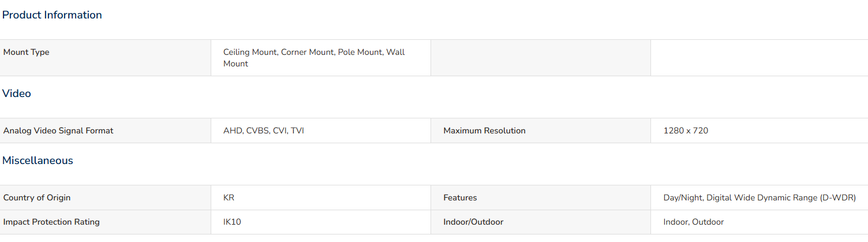
Task: Select the Impact Protection Rating label
Action: (51, 222)
